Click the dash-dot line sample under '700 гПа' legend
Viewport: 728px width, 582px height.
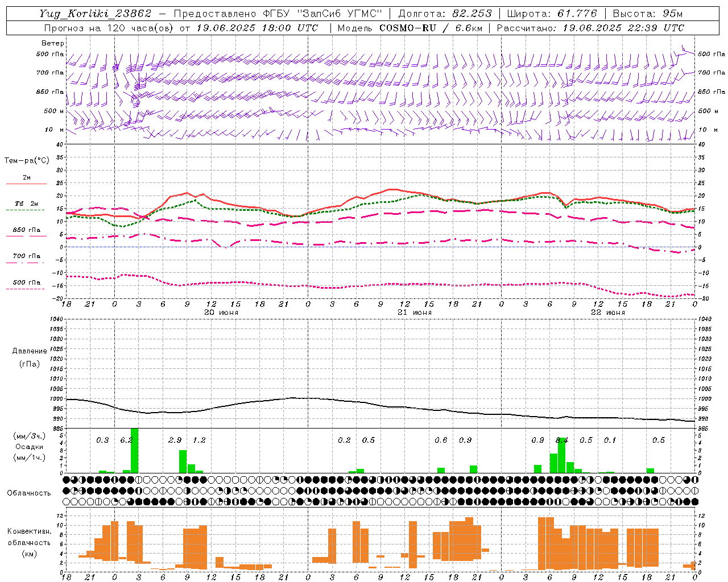pos(25,263)
